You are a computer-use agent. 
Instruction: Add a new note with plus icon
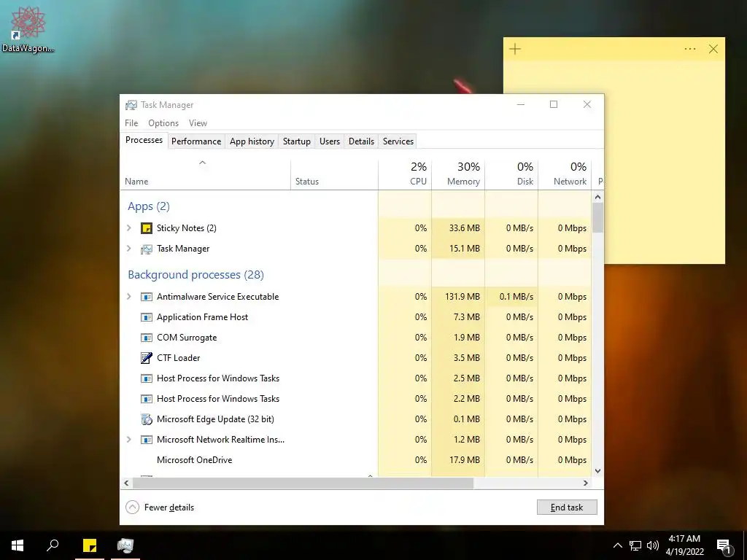[x=515, y=49]
